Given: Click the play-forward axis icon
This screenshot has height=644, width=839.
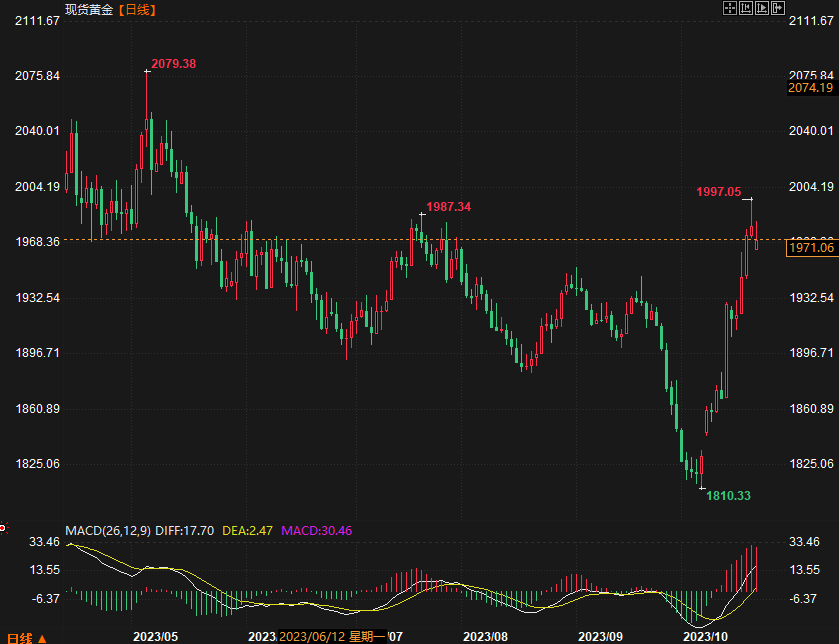Looking at the screenshot, I should [761, 8].
